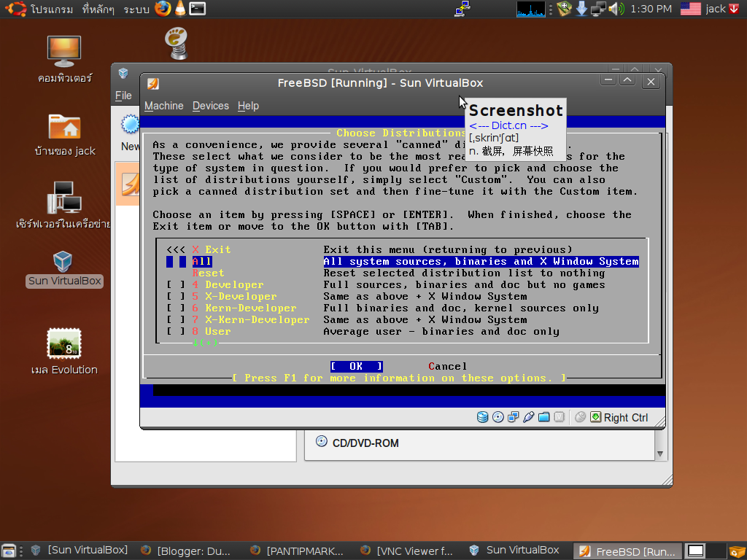
Task: Click the network connection lightning icon
Action: [x=462, y=9]
